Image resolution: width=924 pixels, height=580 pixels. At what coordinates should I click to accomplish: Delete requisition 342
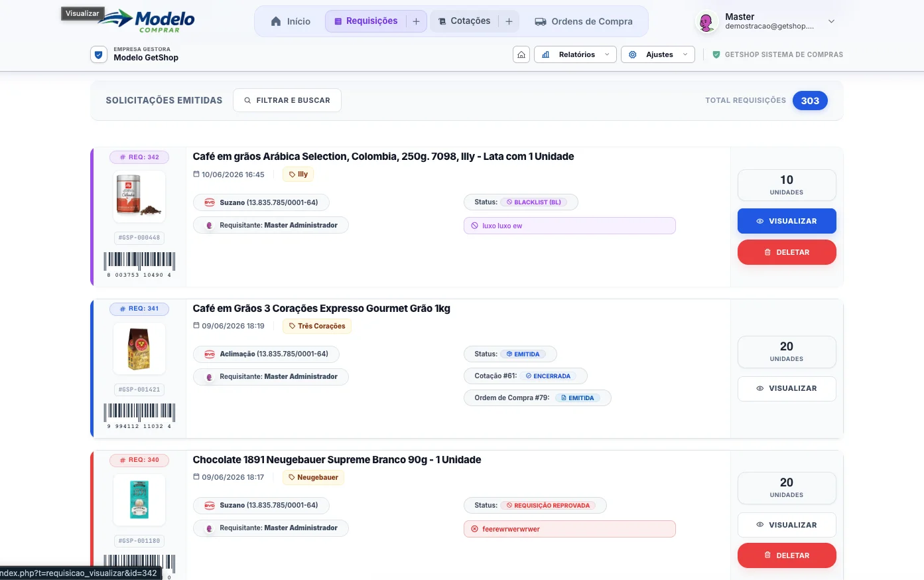pyautogui.click(x=787, y=252)
